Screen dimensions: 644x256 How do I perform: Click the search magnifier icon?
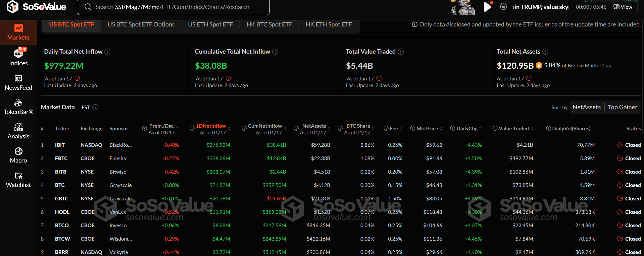(88, 7)
